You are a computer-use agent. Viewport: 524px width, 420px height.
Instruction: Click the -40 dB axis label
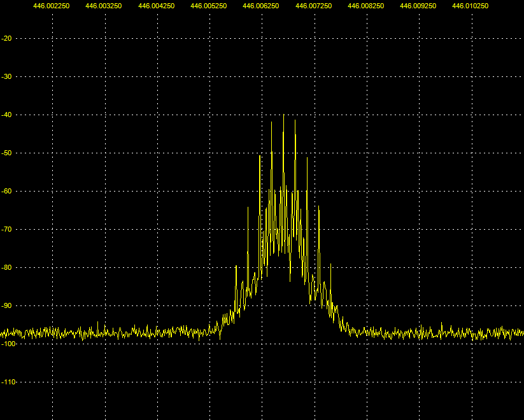point(6,115)
